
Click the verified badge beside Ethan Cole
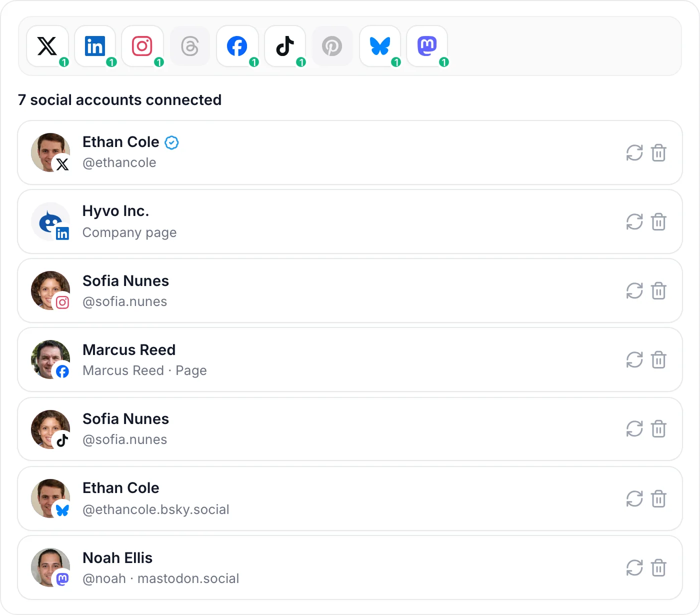tap(171, 142)
